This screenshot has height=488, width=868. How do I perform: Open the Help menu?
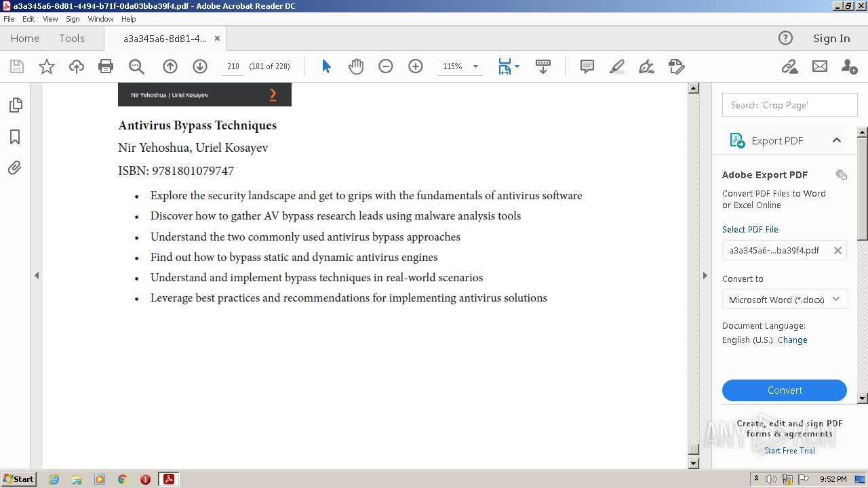129,19
